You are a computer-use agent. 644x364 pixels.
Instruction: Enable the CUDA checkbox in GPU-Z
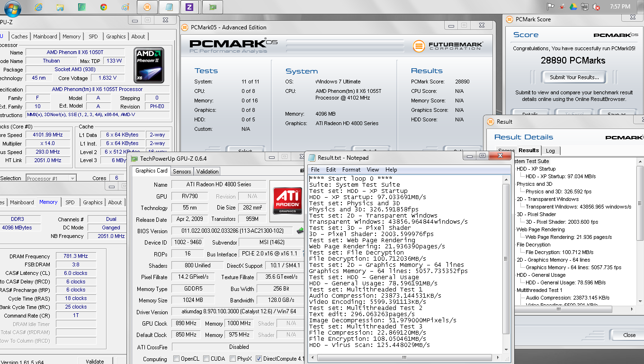coord(206,359)
